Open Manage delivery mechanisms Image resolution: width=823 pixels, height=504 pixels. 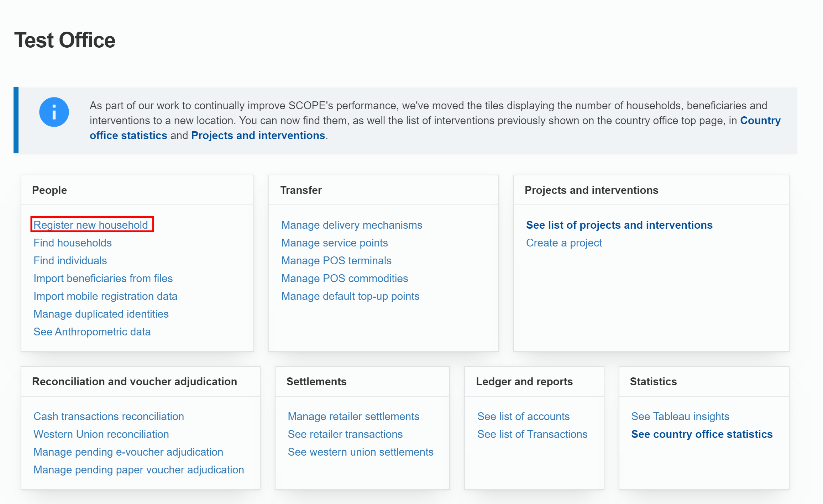tap(352, 225)
